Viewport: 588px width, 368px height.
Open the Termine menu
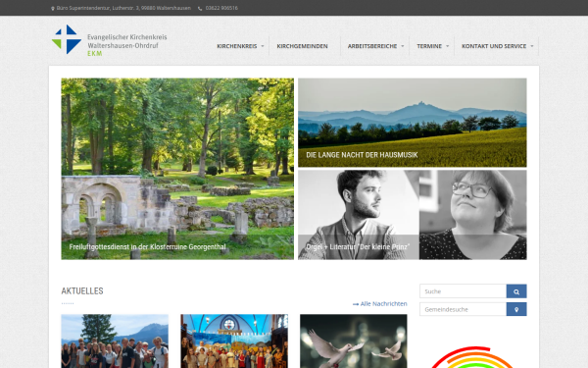[x=429, y=46]
